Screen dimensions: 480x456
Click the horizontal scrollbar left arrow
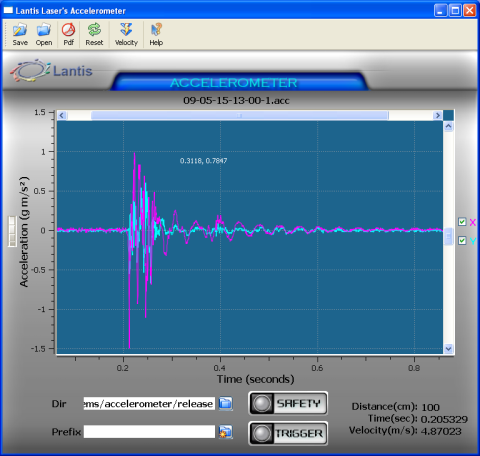point(62,115)
